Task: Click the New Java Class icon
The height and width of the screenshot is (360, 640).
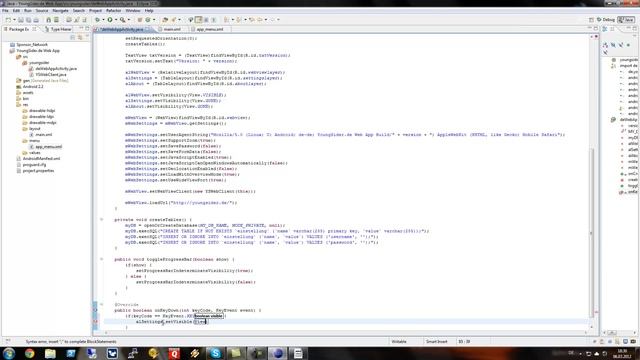Action: coord(148,20)
